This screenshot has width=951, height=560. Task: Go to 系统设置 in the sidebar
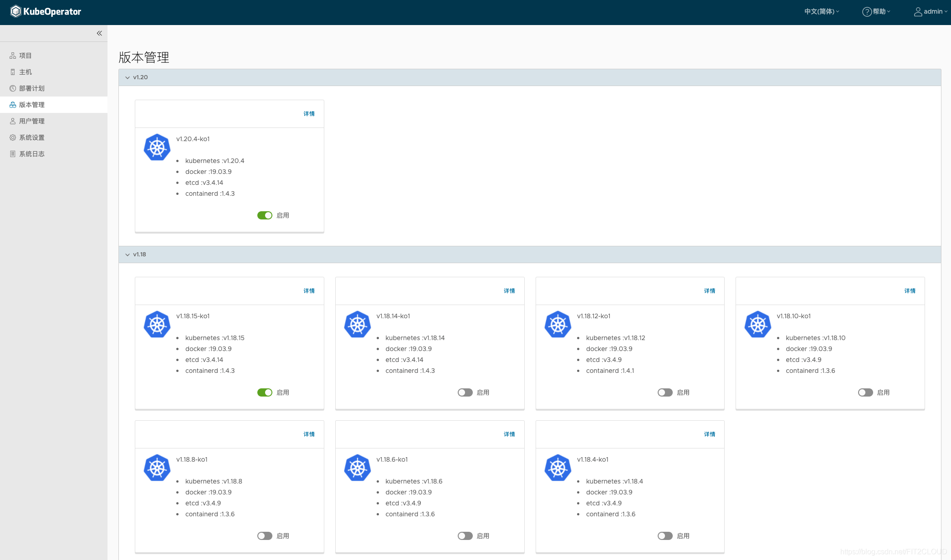(x=31, y=137)
